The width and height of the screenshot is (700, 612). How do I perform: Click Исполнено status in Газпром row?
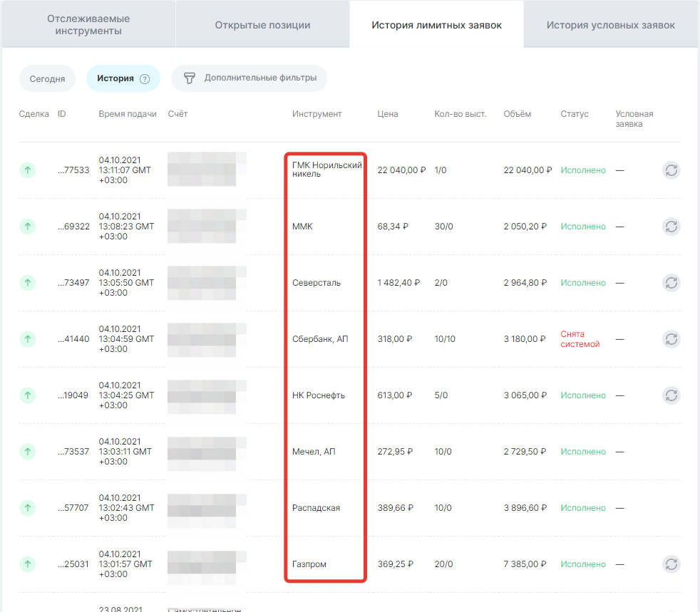583,564
